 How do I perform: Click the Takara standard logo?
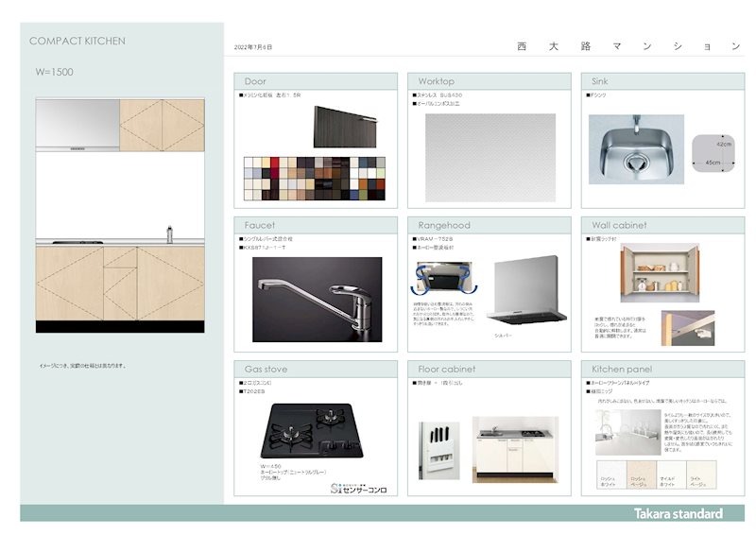(678, 513)
